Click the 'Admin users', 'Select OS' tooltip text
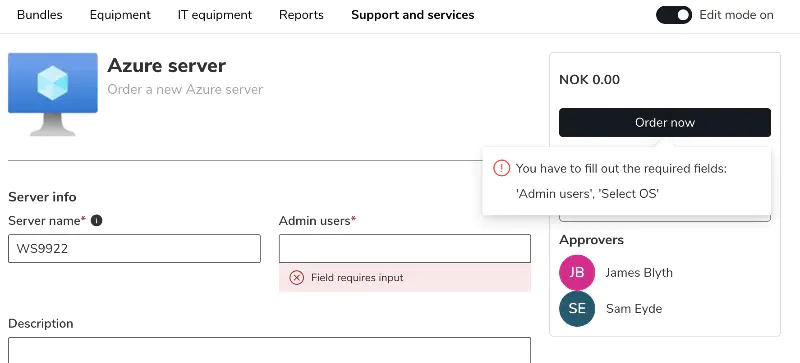Screen dimensions: 800x363 pos(587,194)
